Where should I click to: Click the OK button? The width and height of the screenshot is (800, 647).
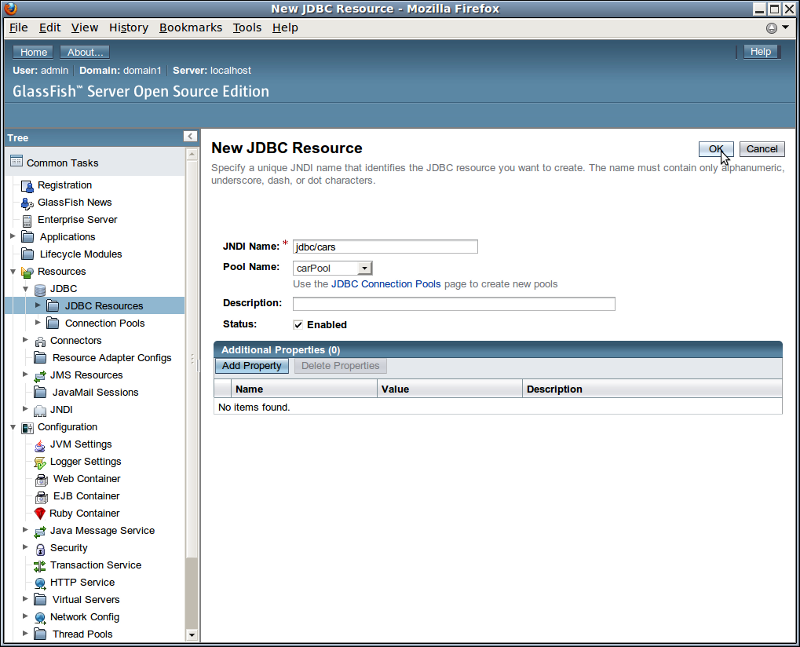click(716, 148)
